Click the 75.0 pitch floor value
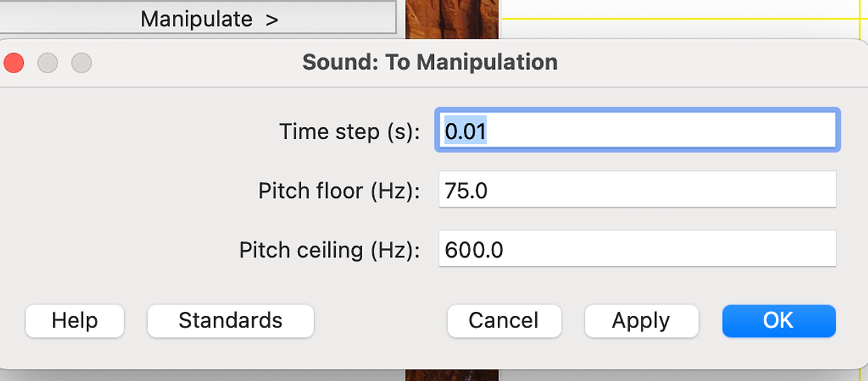 (x=466, y=190)
